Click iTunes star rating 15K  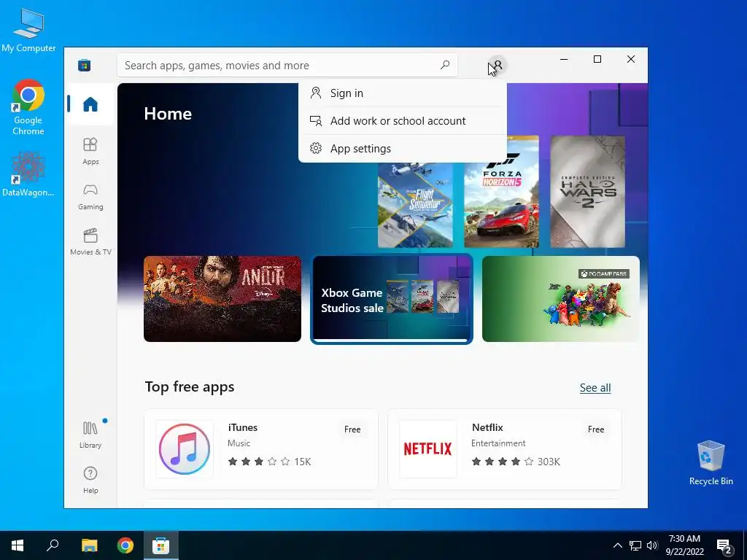tap(270, 462)
